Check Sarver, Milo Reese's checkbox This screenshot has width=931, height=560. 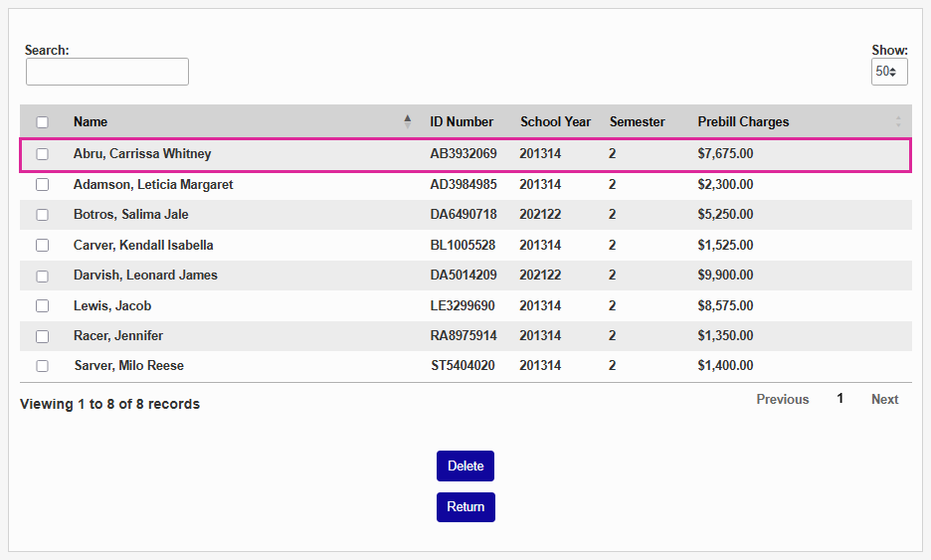pos(42,366)
